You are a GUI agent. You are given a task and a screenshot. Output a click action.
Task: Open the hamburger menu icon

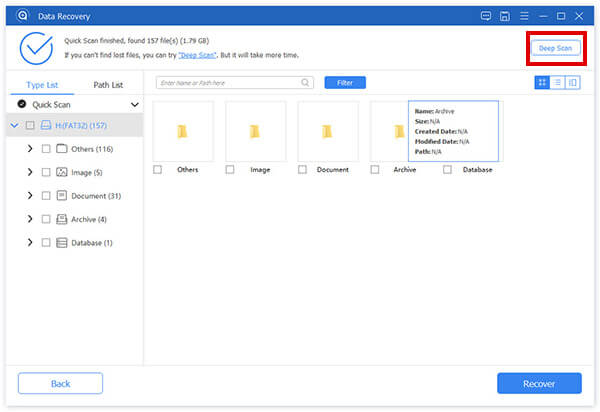tap(524, 16)
